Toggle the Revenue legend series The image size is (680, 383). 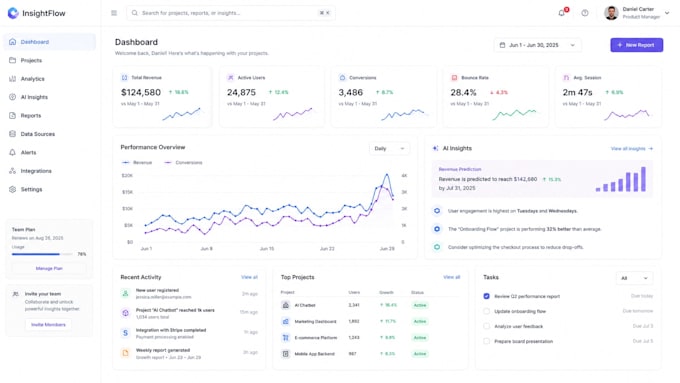pos(137,163)
